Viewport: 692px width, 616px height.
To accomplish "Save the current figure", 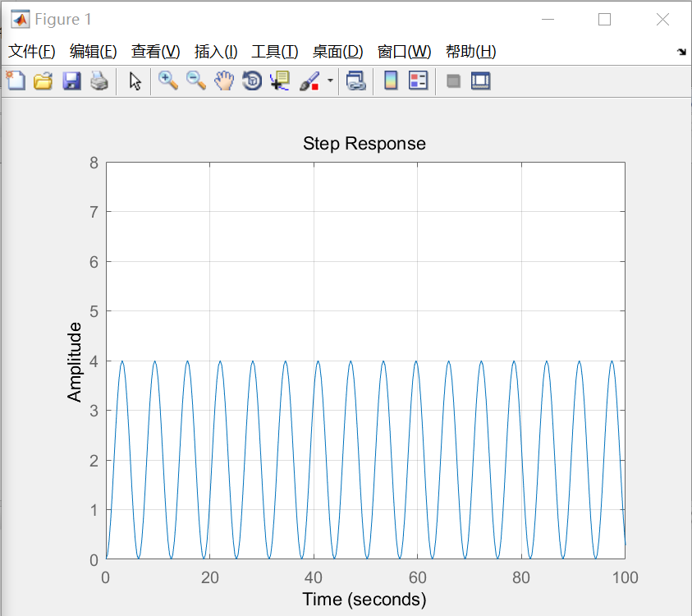I will (71, 80).
